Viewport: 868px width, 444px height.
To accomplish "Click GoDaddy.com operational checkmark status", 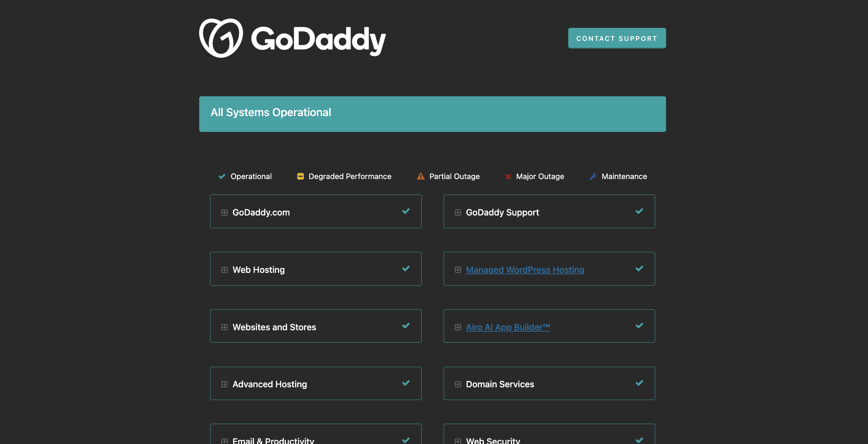I will coord(406,211).
